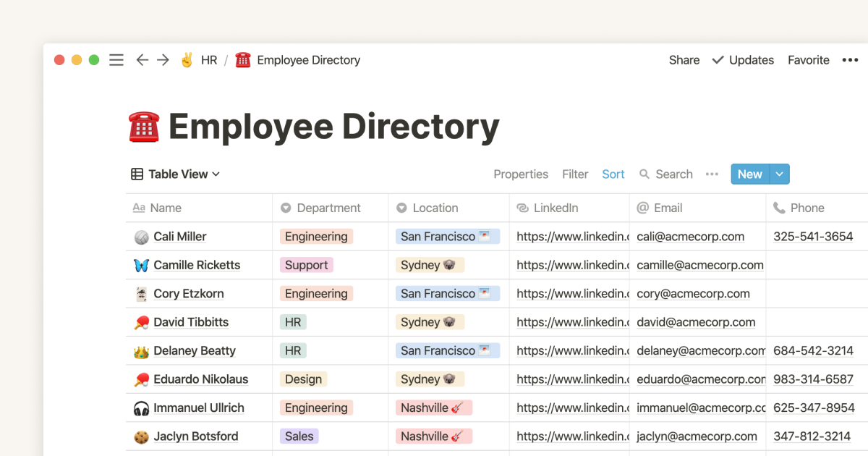Expand the Table View switcher
The image size is (868, 456).
[x=176, y=174]
